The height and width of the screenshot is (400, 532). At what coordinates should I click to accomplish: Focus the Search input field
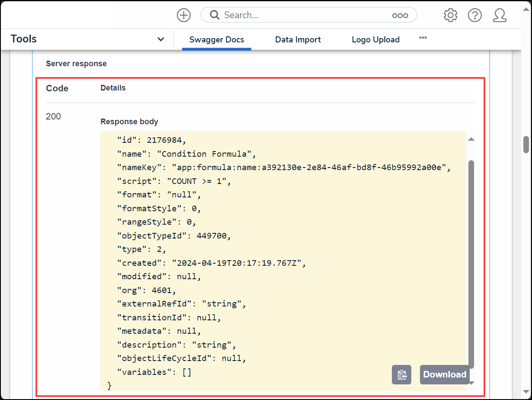[x=303, y=15]
